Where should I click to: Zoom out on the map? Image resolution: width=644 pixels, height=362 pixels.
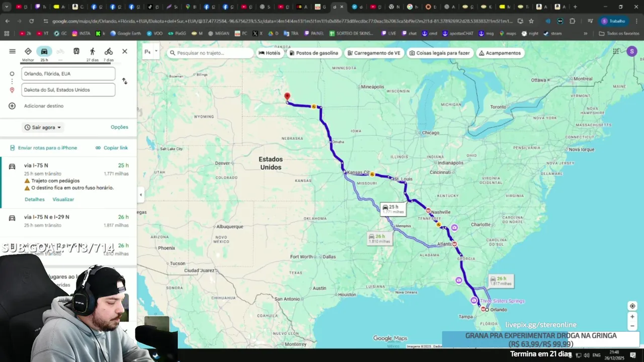(x=632, y=326)
